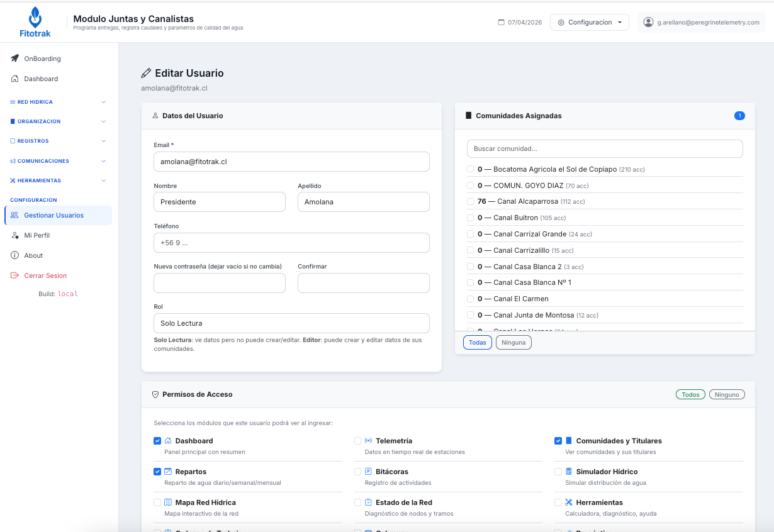774x532 pixels.
Task: Click Cerrar Sesion to log out
Action: pyautogui.click(x=59, y=275)
